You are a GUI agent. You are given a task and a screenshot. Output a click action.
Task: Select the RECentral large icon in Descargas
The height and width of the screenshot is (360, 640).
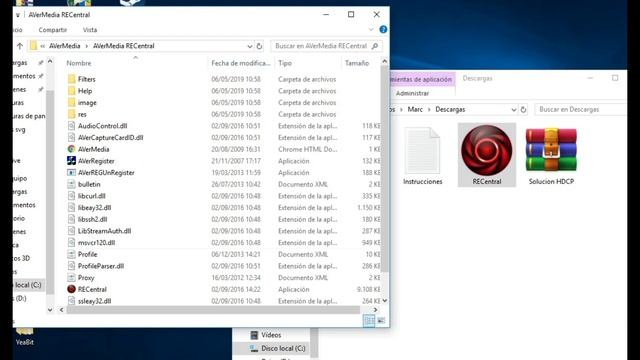coord(487,155)
